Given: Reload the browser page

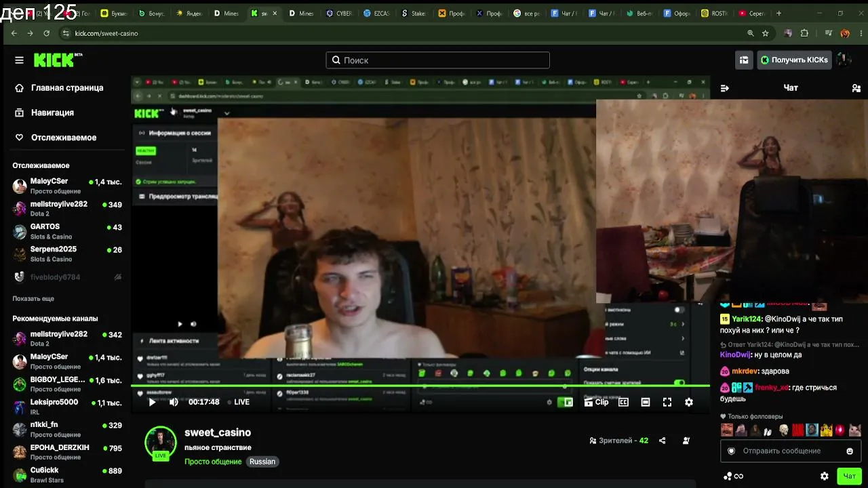Looking at the screenshot, I should tap(46, 33).
